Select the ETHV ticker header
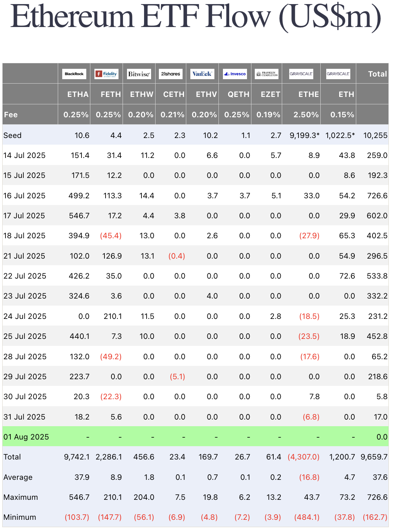 pos(206,94)
